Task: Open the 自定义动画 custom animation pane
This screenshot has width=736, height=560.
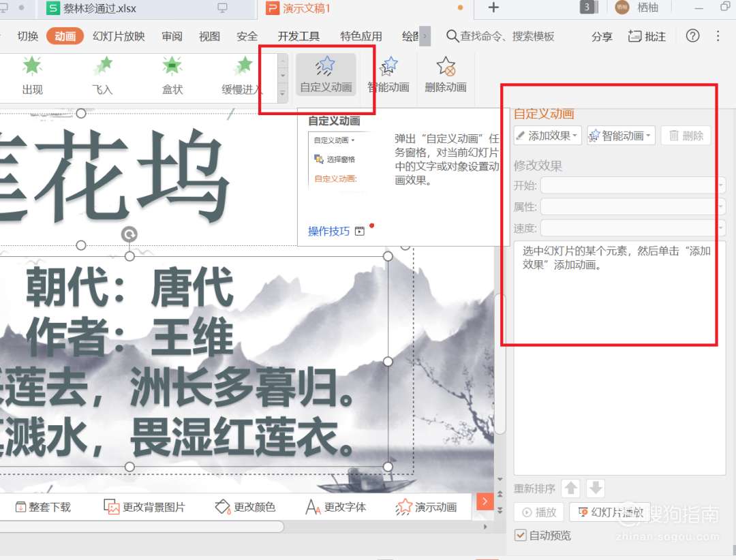Action: click(326, 75)
